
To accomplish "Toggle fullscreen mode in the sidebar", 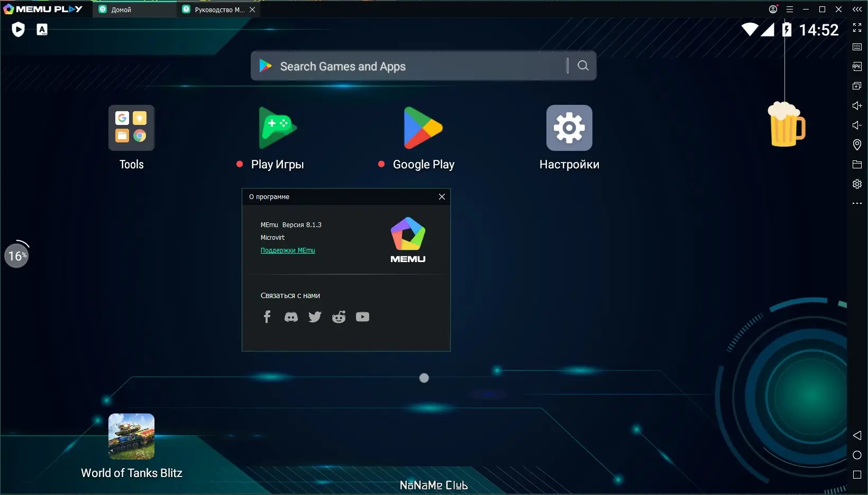I will [857, 28].
